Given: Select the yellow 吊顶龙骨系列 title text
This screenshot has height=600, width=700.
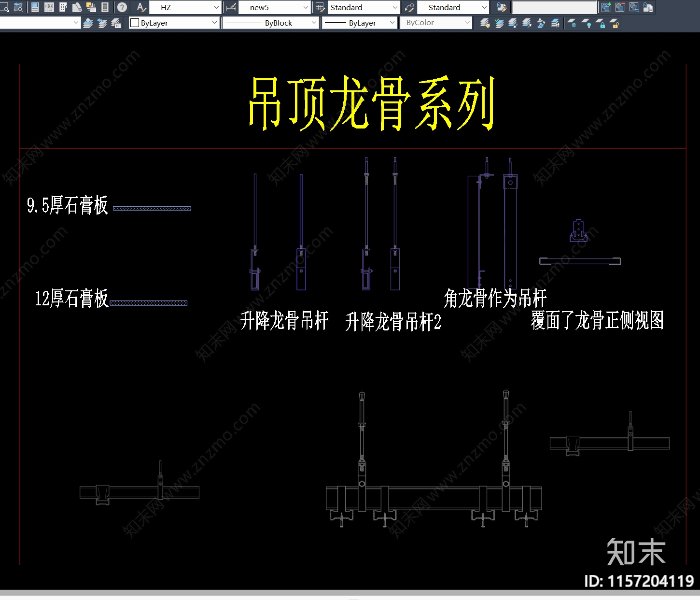Looking at the screenshot, I should pos(371,103).
